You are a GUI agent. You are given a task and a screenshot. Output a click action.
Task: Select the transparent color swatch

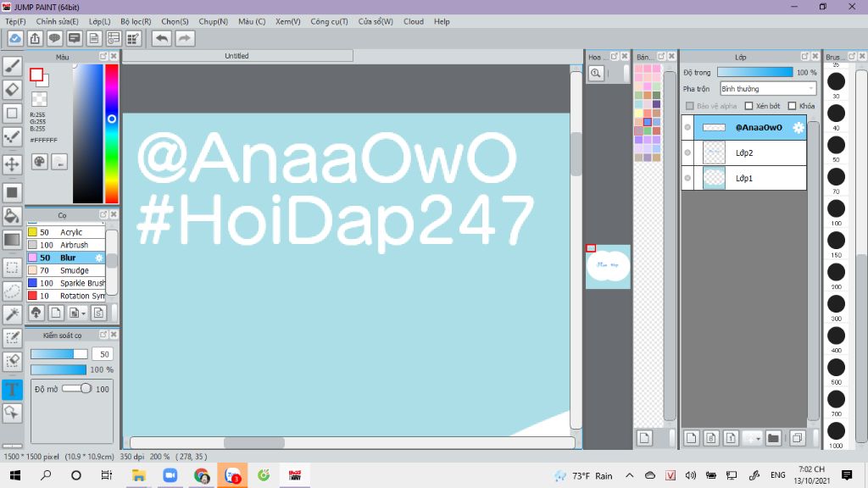point(39,99)
